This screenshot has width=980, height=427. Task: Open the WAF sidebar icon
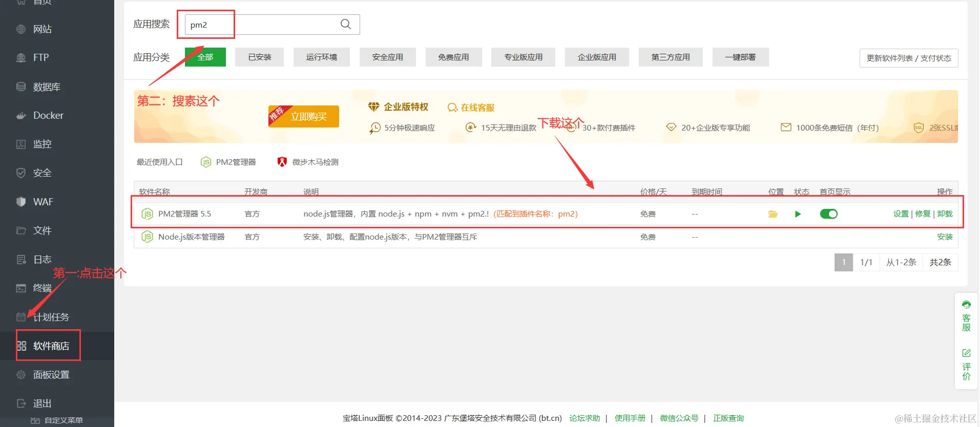tap(21, 202)
